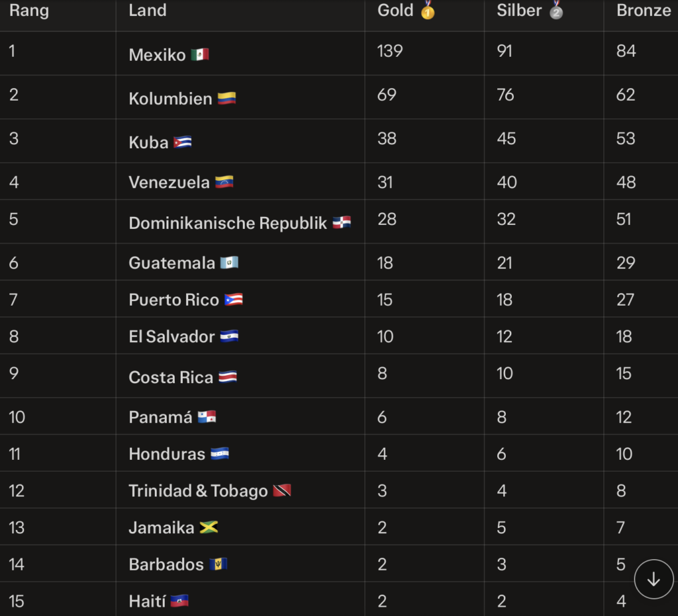678x616 pixels.
Task: Click the Guatemala flag icon
Action: click(229, 262)
